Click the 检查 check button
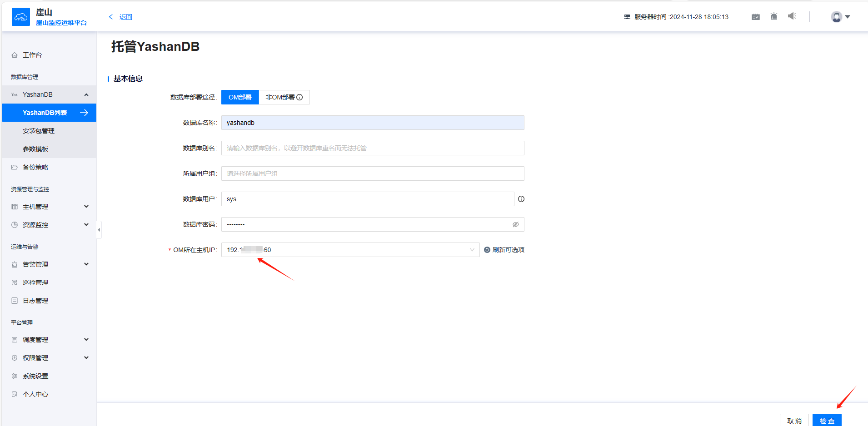Viewport: 868px width, 426px height. coord(827,420)
